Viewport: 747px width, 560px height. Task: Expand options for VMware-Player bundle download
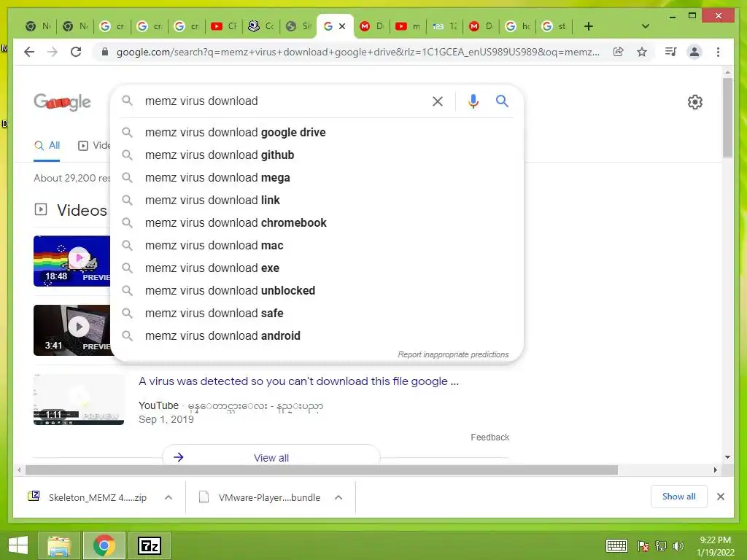[338, 497]
